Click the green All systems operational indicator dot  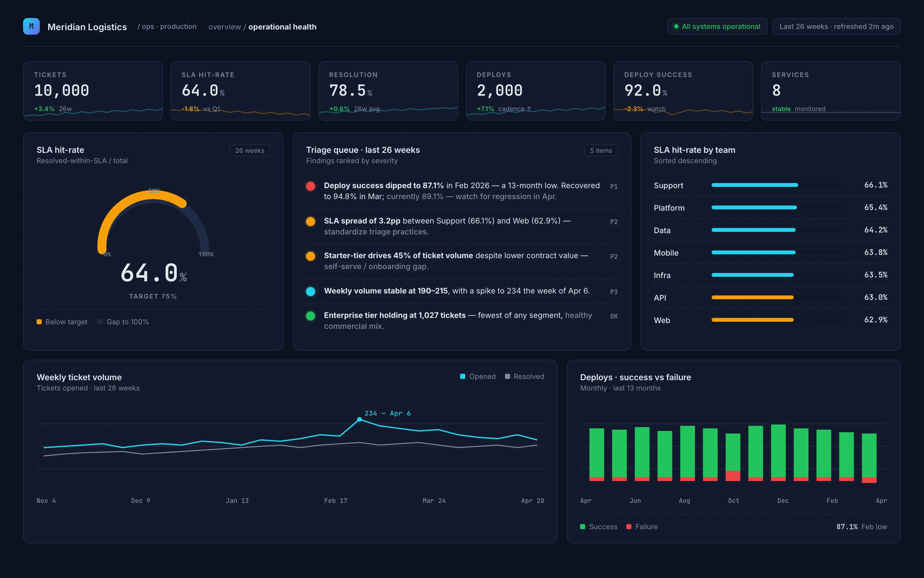tap(676, 26)
